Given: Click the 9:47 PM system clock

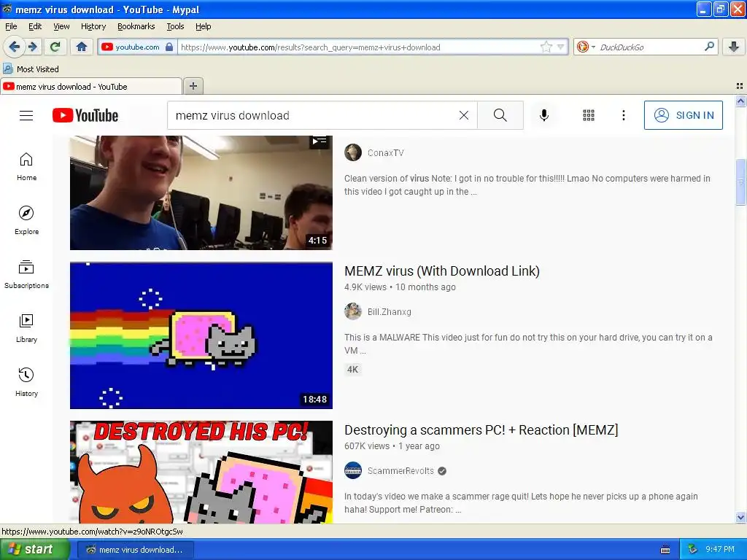Looking at the screenshot, I should 719,549.
